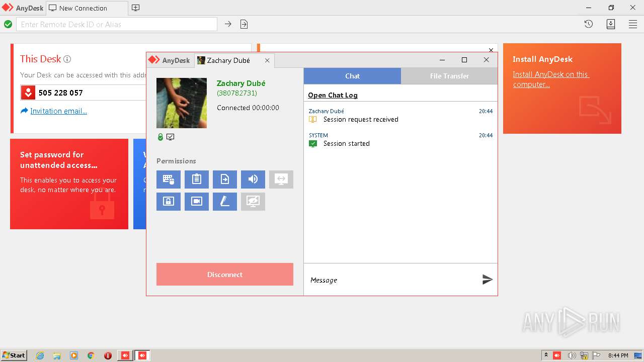Open the address book icon

611,24
